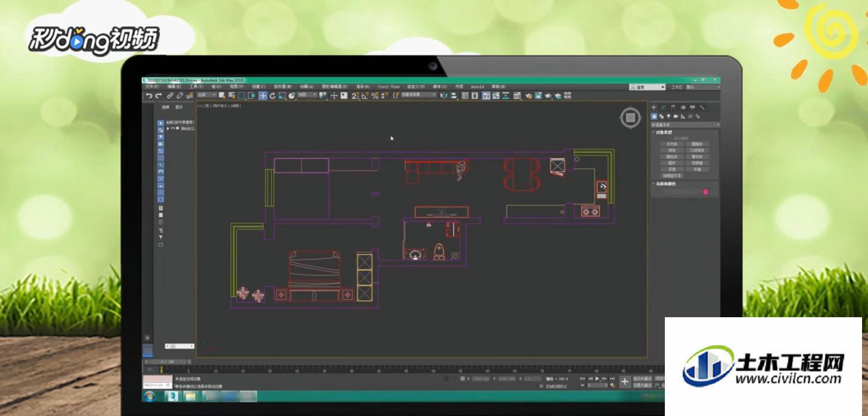Open the 工具(T) menu
Screen dimensions: 868x416
[x=196, y=87]
